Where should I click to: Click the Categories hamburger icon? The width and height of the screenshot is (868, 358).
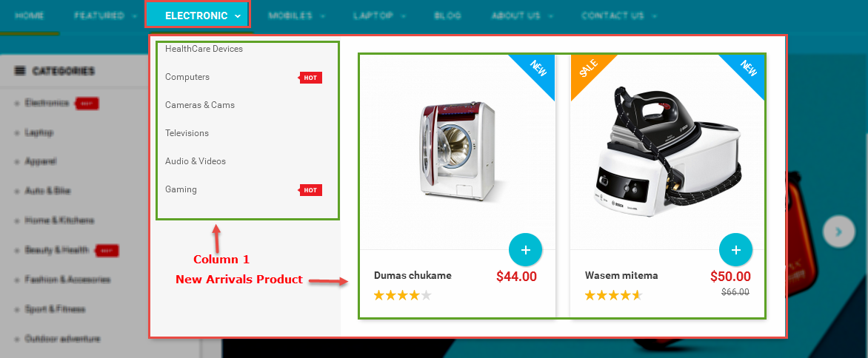(20, 71)
